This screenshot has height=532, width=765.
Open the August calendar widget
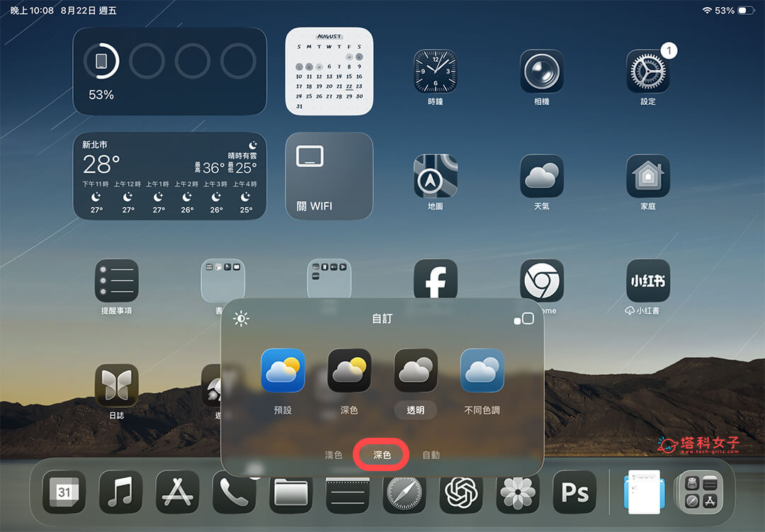(329, 69)
